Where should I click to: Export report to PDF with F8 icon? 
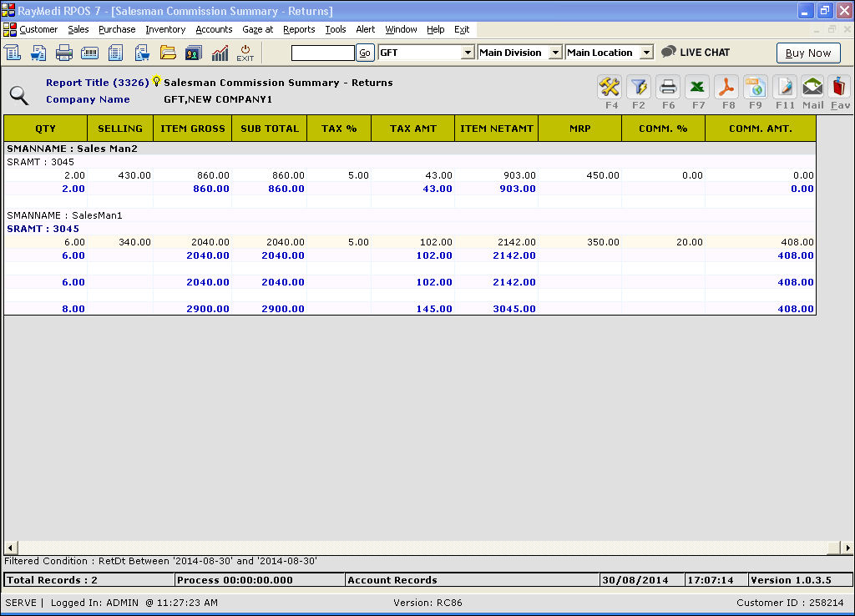click(726, 87)
